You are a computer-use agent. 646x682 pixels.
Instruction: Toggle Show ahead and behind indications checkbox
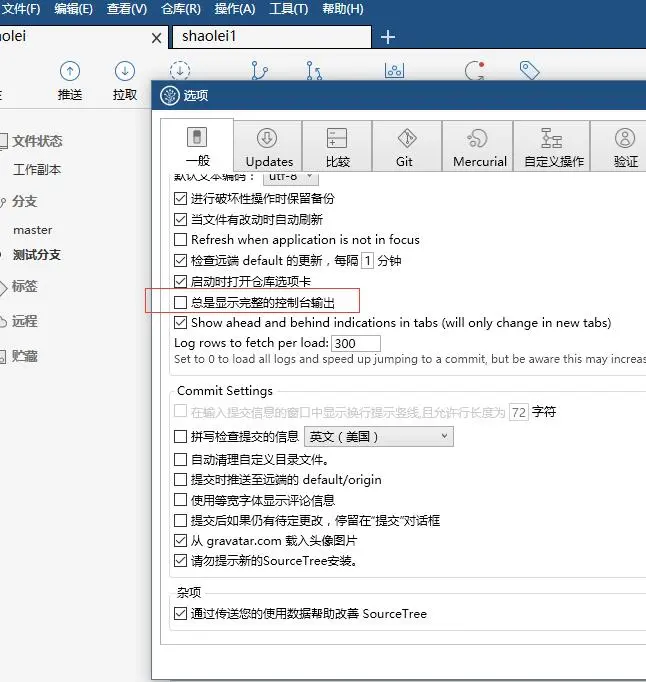180,322
